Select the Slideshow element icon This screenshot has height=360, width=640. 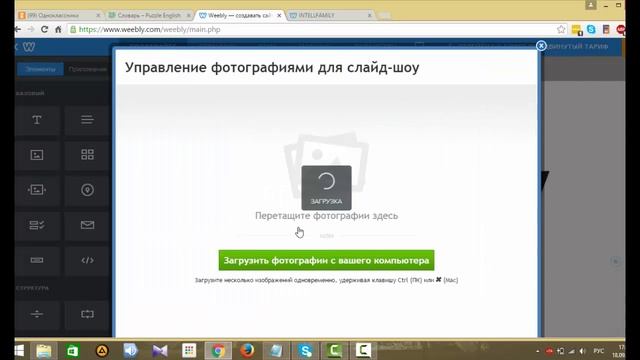(37, 190)
